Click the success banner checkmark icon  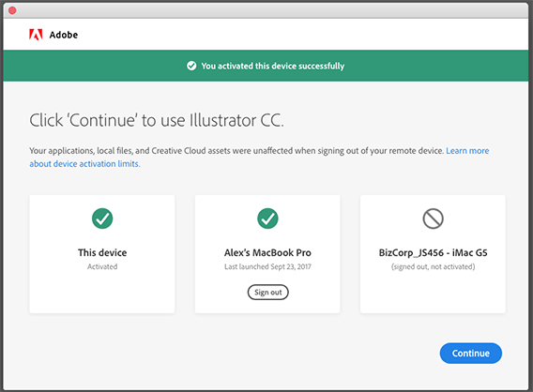tap(191, 66)
